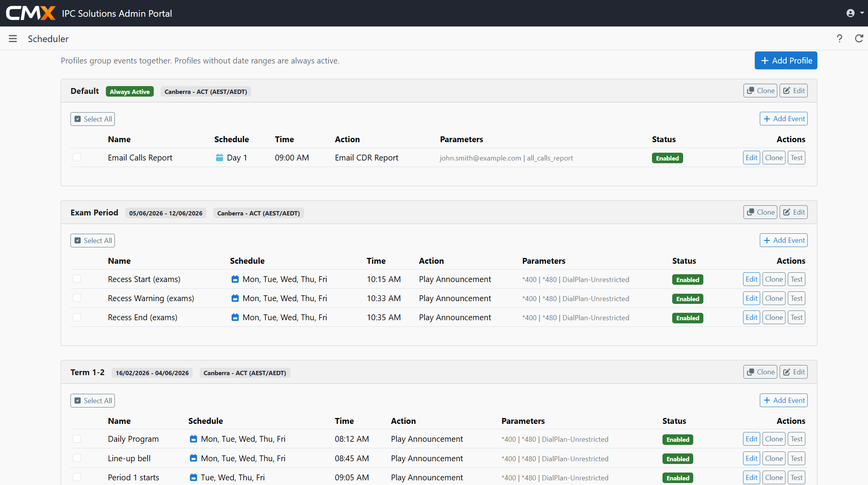Click the calendar icon next to Daily Program schedule
The height and width of the screenshot is (485, 868).
193,439
